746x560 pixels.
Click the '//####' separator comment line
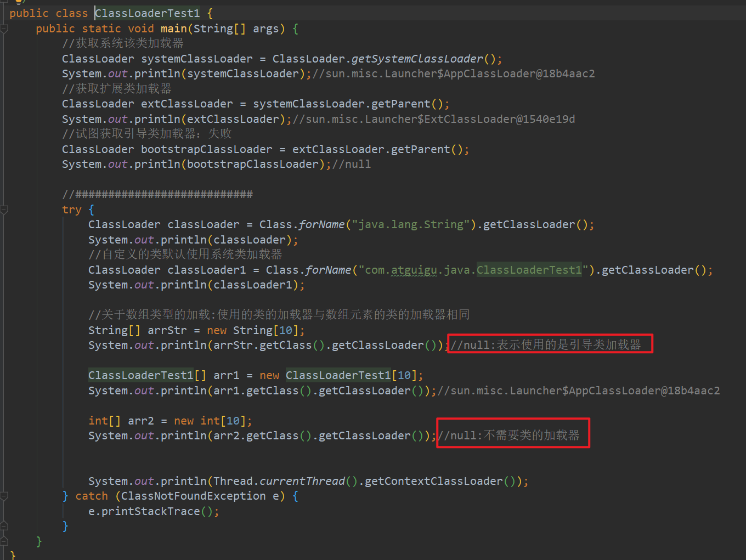157,194
